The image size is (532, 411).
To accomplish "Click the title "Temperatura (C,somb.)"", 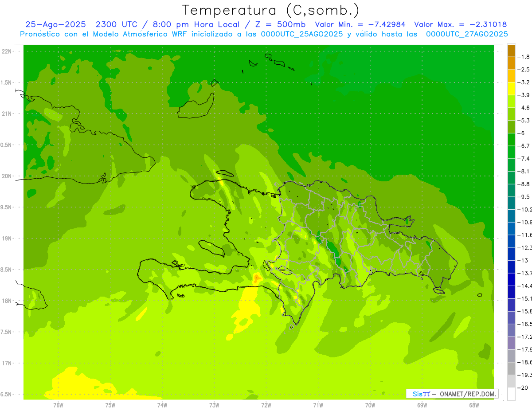I will coord(271,11).
